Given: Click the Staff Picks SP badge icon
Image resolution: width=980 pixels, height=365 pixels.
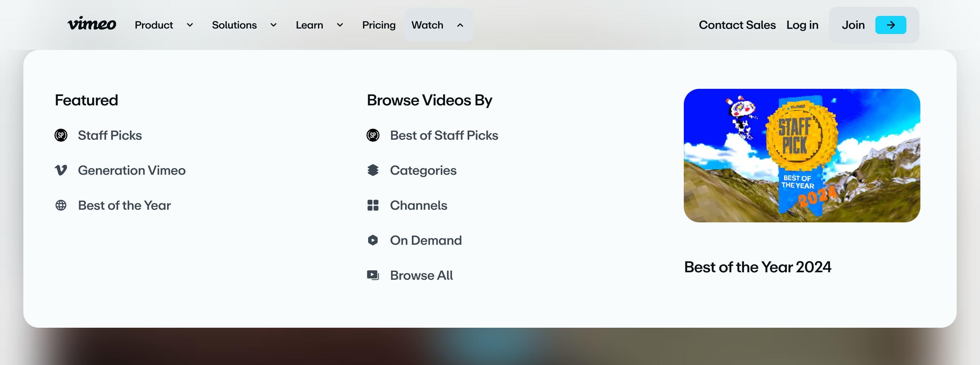Looking at the screenshot, I should (61, 135).
